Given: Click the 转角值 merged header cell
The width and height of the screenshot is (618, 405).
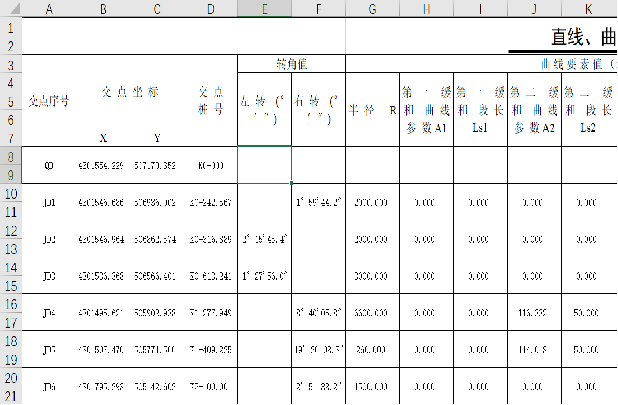Looking at the screenshot, I should coord(291,64).
